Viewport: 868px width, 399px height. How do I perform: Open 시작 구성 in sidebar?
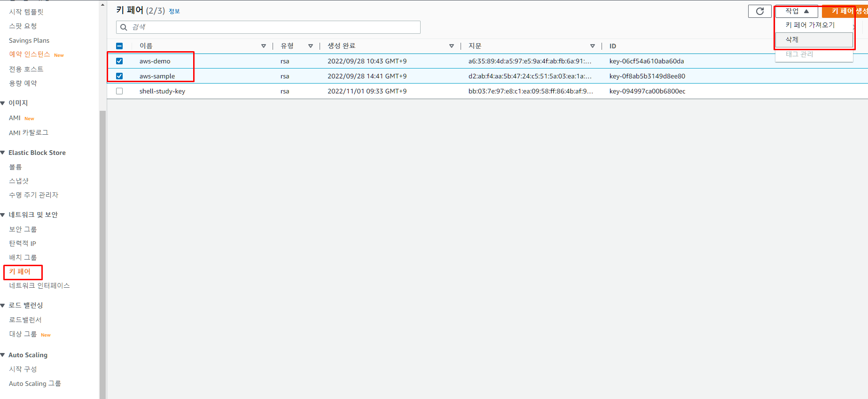[23, 369]
